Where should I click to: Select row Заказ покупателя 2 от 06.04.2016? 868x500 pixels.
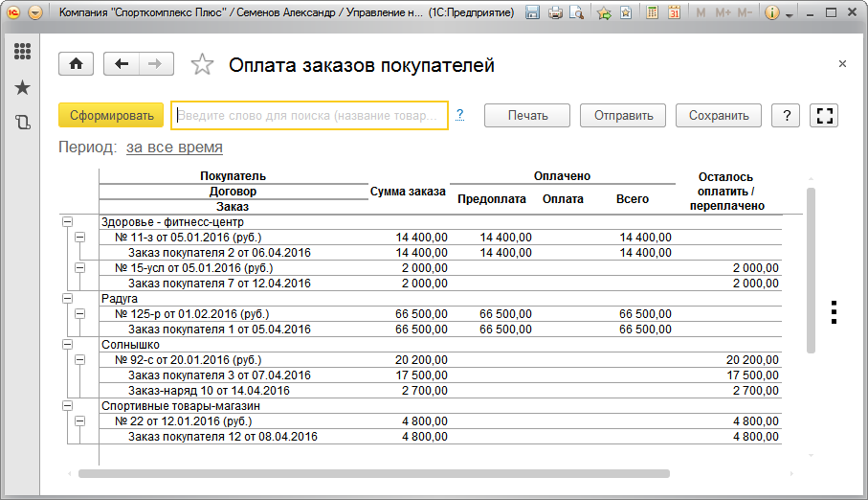click(440, 253)
